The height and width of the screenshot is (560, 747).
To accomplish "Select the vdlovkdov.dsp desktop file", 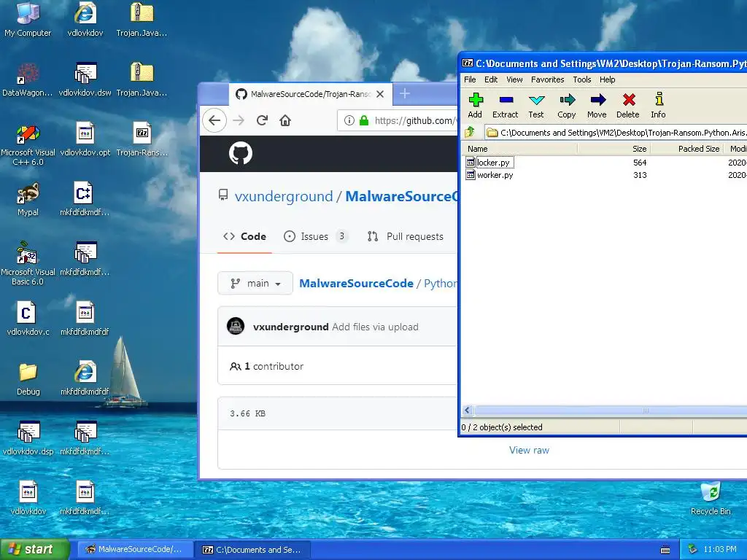I will click(28, 438).
